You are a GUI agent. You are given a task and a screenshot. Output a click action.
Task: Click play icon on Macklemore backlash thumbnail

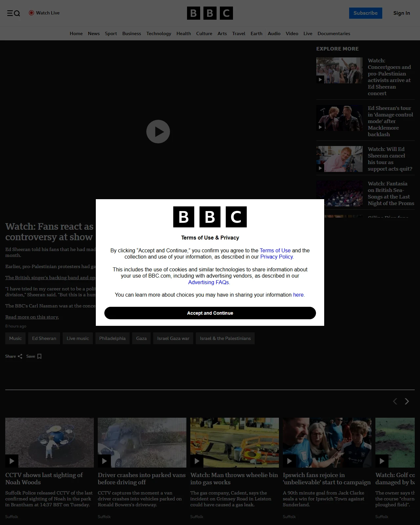320,127
